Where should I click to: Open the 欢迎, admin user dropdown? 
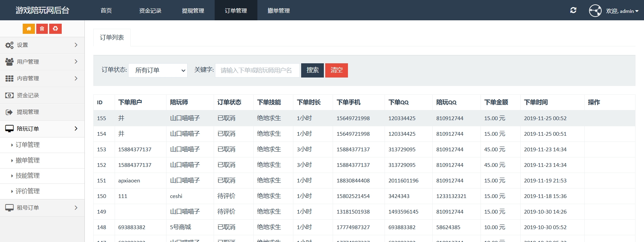pyautogui.click(x=622, y=11)
